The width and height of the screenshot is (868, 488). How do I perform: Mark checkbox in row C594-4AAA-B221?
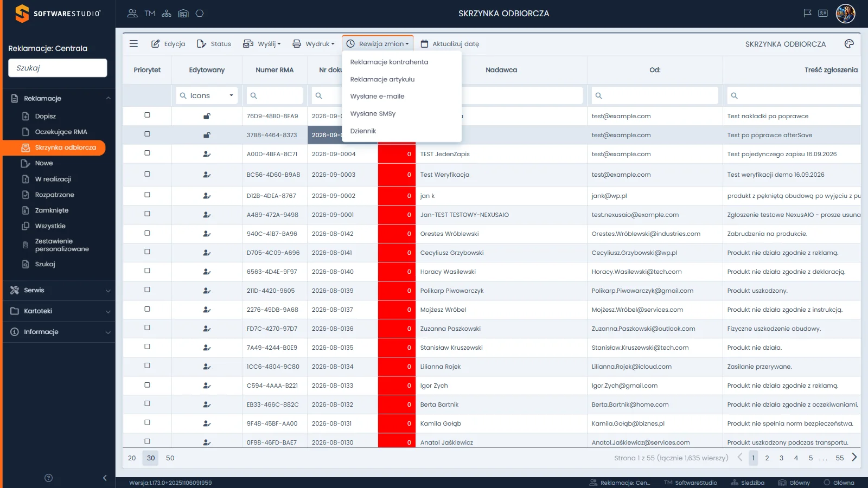(147, 384)
